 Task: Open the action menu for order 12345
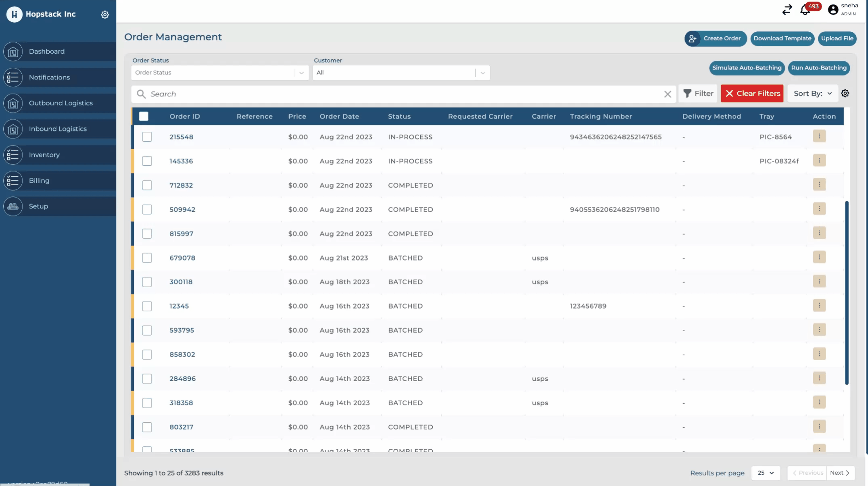click(x=819, y=306)
